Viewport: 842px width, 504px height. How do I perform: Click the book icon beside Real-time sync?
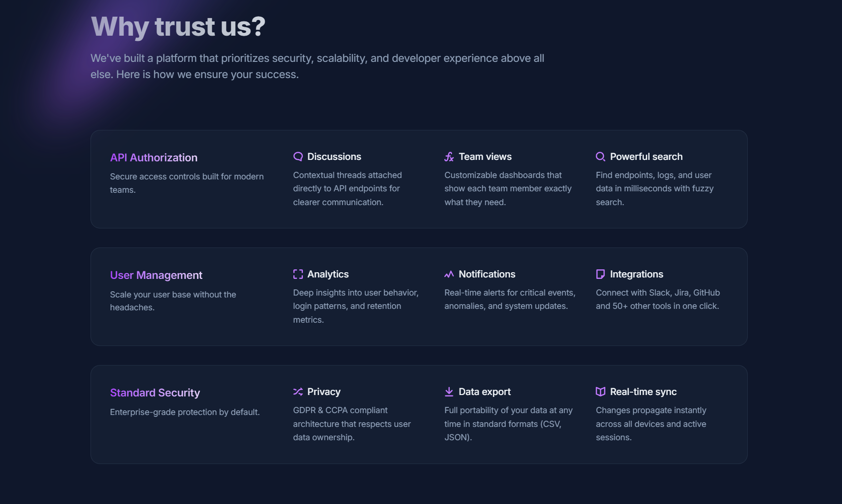[x=601, y=392]
